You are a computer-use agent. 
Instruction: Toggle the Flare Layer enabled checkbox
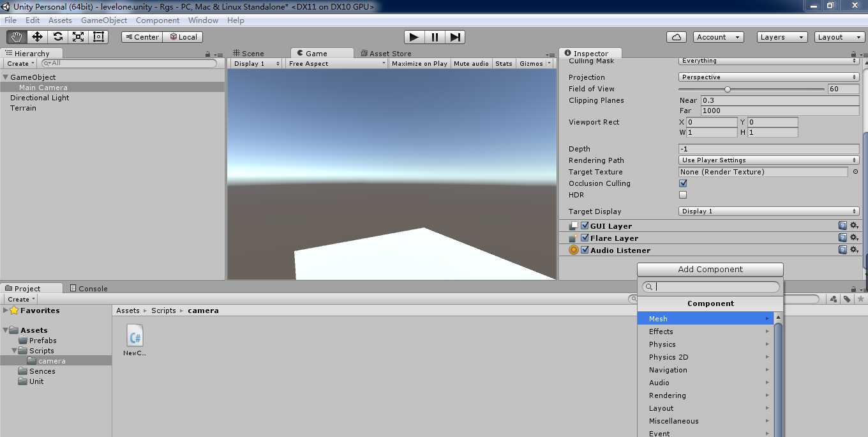pyautogui.click(x=585, y=238)
